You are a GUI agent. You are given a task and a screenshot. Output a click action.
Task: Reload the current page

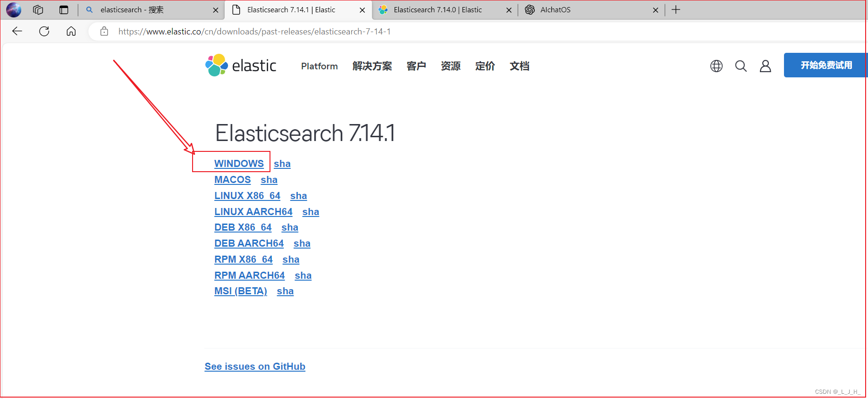tap(44, 31)
